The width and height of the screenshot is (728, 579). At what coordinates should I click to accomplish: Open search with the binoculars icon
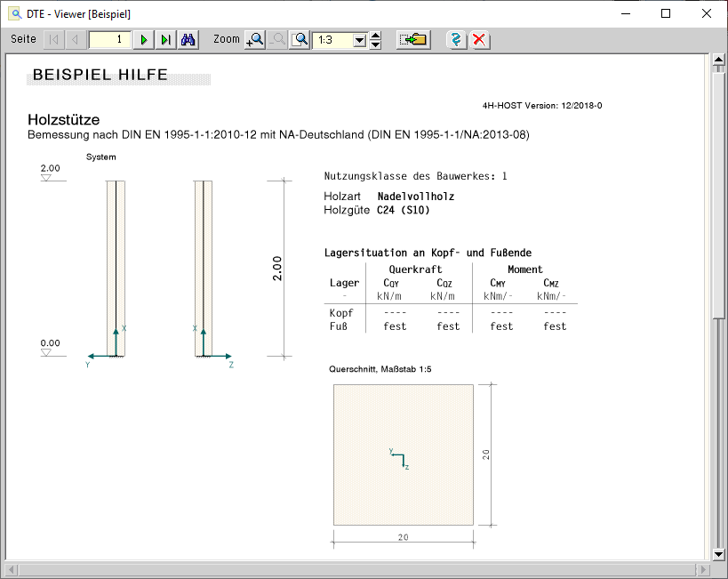tap(188, 40)
